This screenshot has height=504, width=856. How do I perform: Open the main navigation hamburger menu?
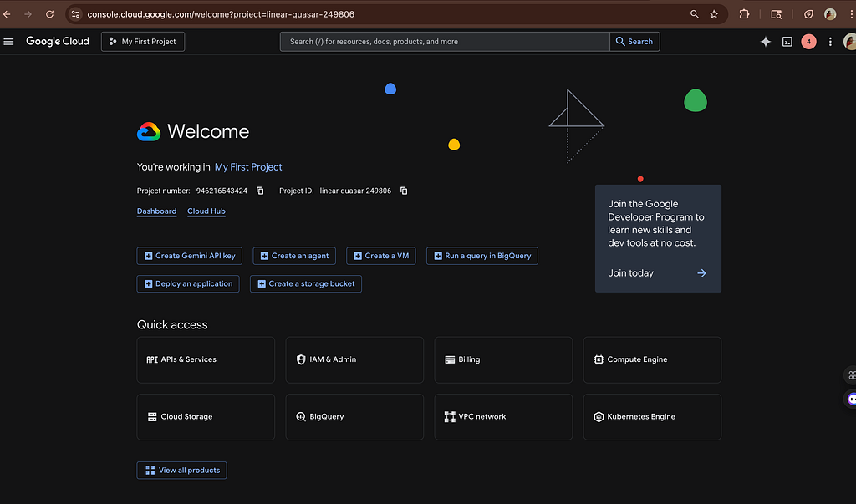point(8,42)
